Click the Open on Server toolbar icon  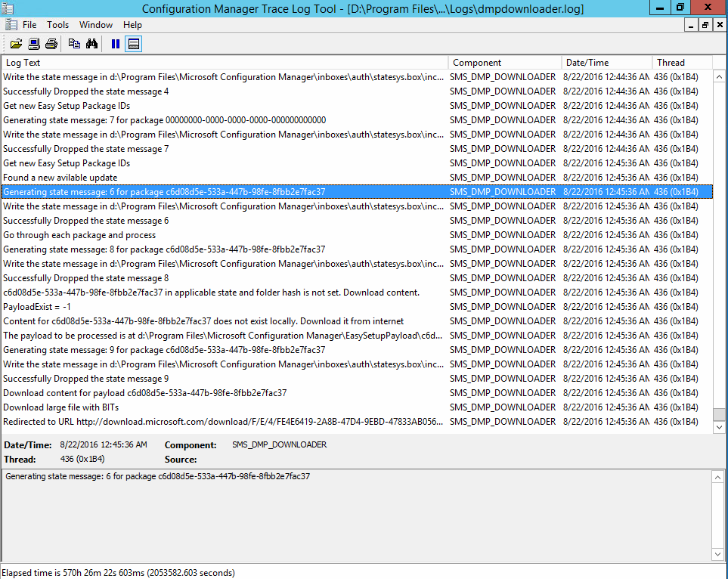pos(34,44)
